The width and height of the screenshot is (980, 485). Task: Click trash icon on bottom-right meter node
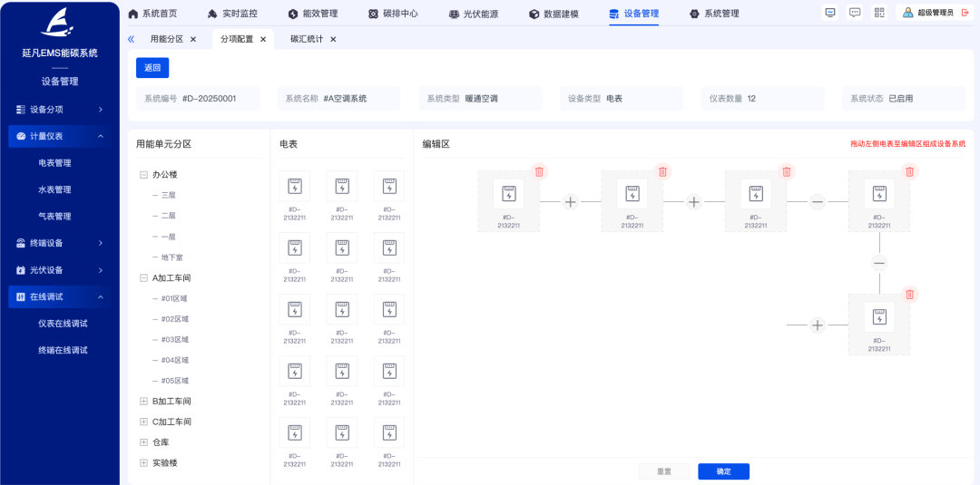909,295
